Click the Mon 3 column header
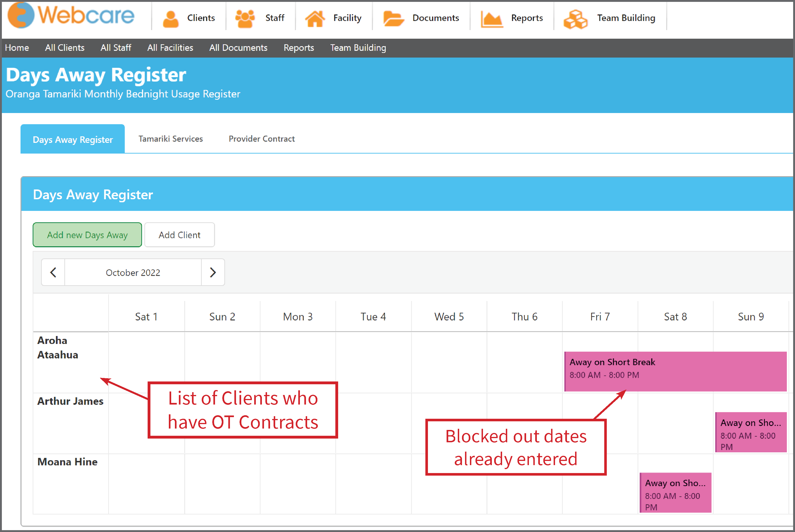Image resolution: width=795 pixels, height=532 pixels. [x=298, y=316]
